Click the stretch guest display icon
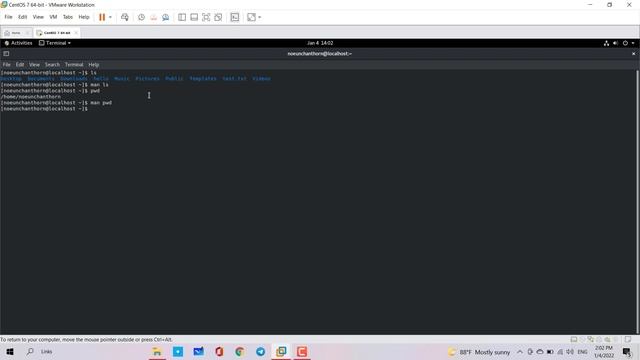The height and width of the screenshot is (360, 640). [x=251, y=17]
